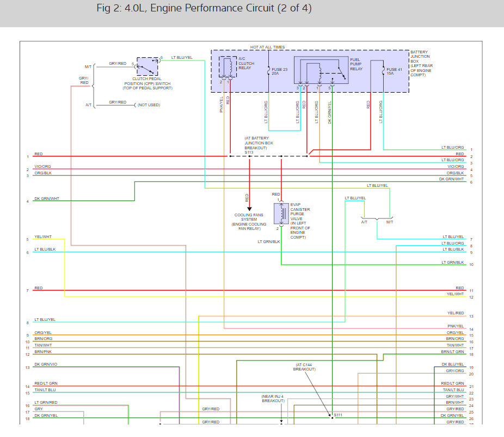Screen dimensions: 504x437
Task: Click 'DK GRN/WHT' label at left pin 4
Action: 47,199
